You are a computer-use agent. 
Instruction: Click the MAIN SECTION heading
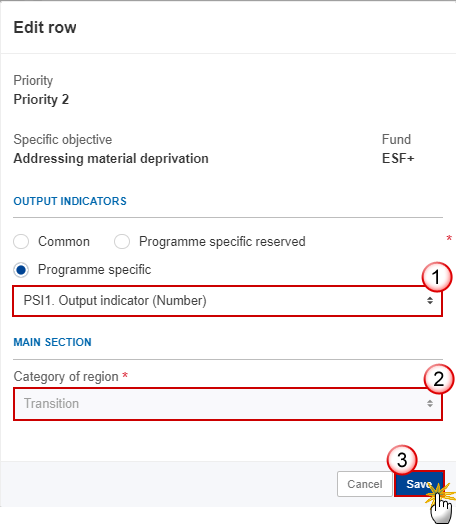52,342
